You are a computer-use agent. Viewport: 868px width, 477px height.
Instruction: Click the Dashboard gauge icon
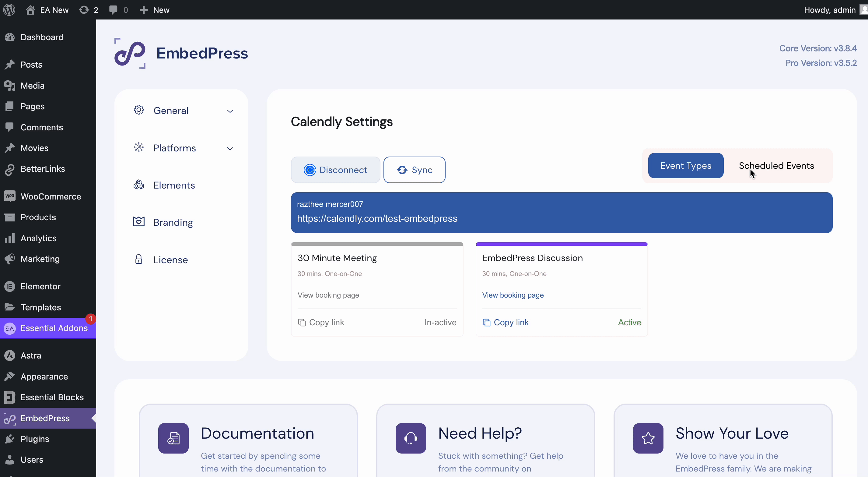point(10,37)
